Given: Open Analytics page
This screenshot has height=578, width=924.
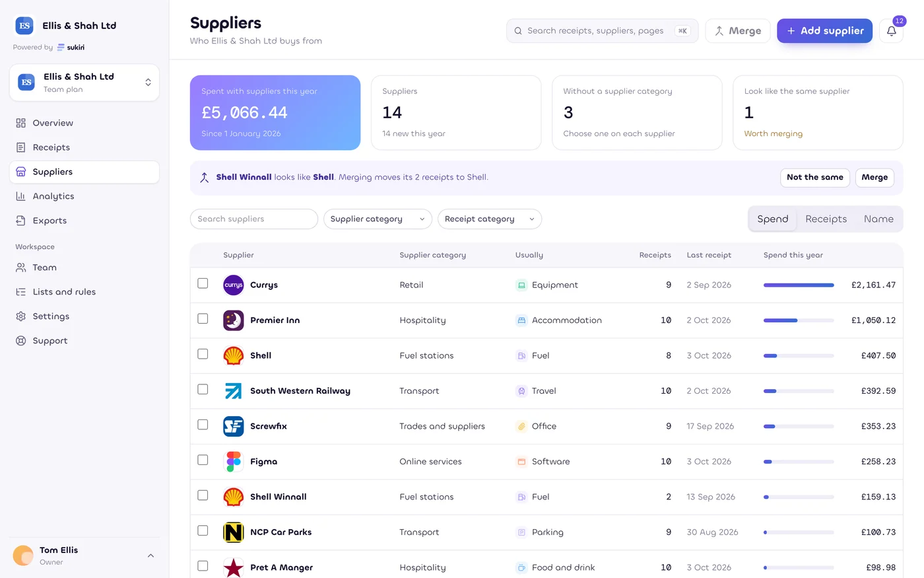Looking at the screenshot, I should tap(84, 196).
